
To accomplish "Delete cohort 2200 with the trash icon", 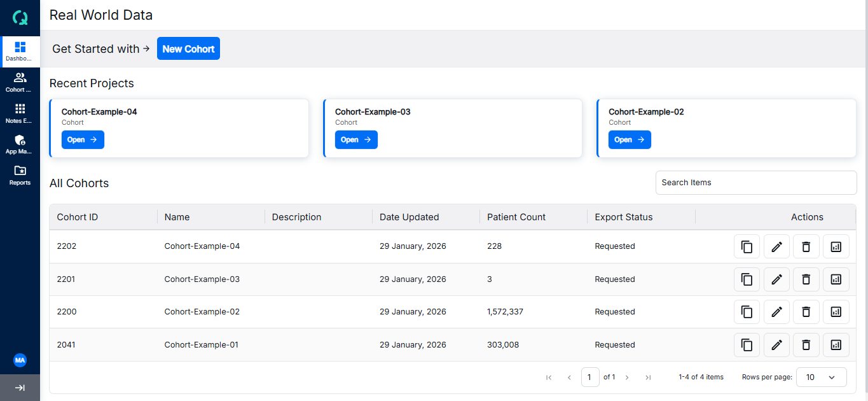I will 806,312.
